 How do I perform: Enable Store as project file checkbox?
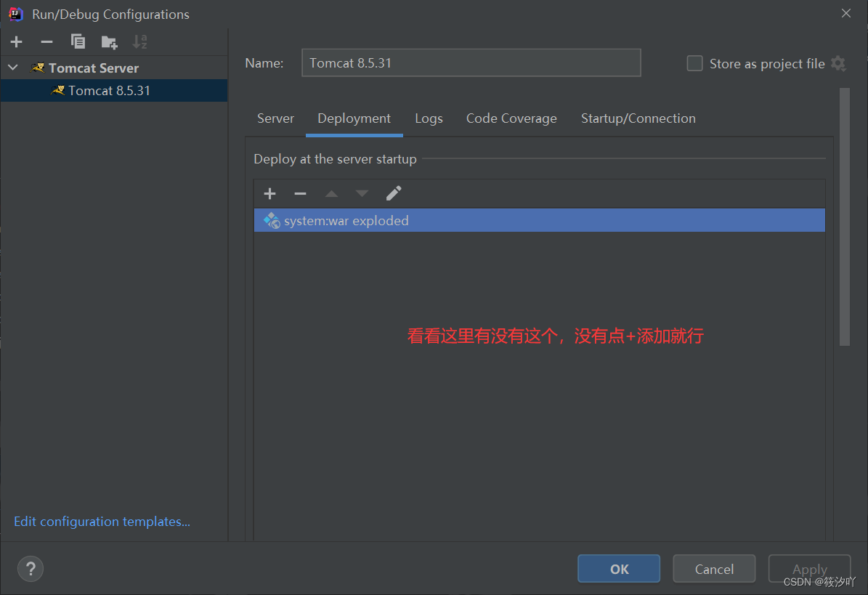(x=694, y=63)
